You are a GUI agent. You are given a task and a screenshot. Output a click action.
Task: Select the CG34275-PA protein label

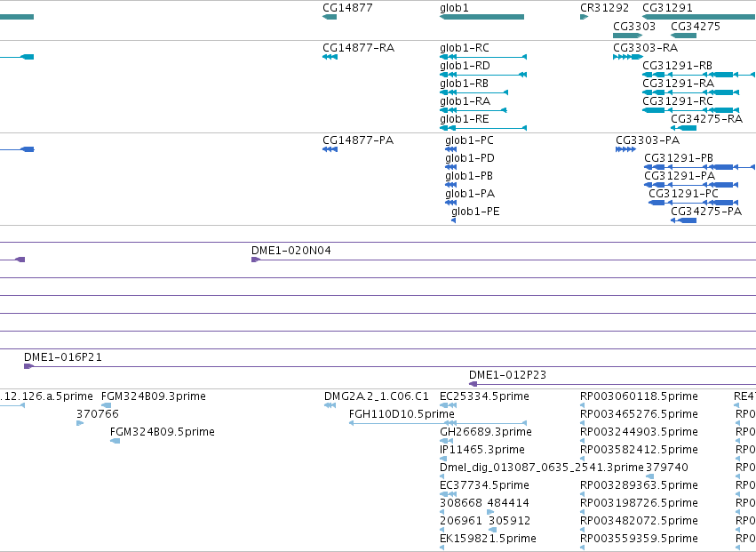(706, 212)
